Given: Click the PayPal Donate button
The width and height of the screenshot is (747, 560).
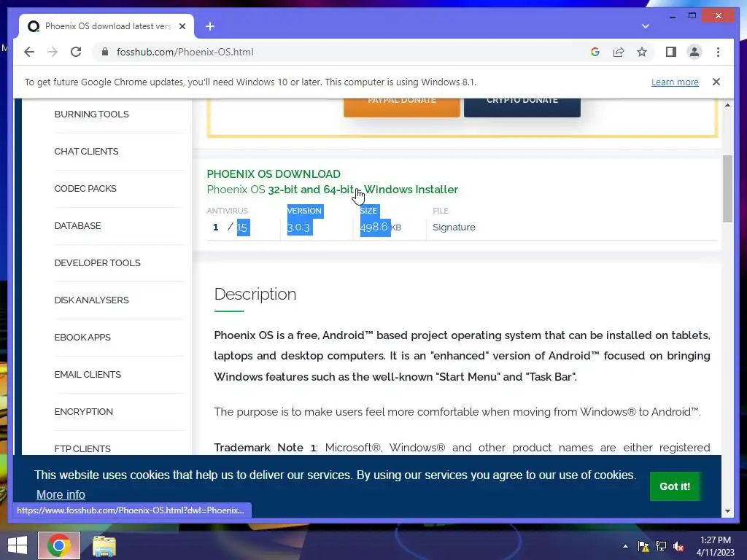Looking at the screenshot, I should pos(402,106).
